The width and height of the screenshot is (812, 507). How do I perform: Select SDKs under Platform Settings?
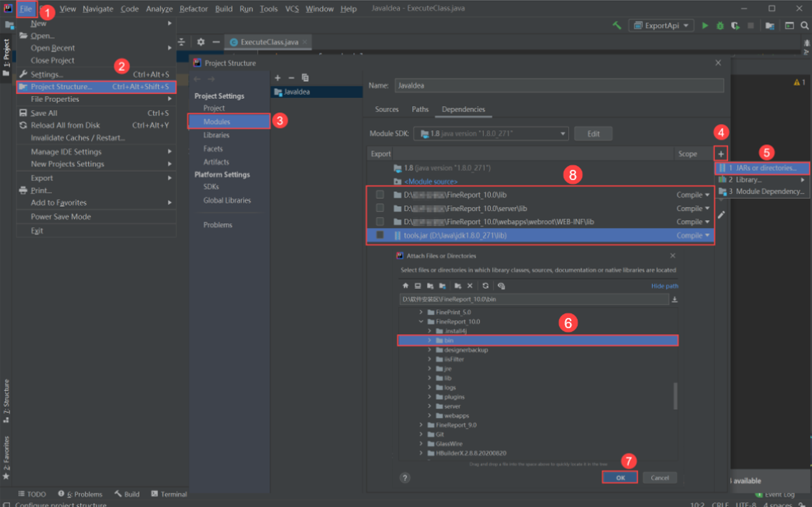[211, 186]
